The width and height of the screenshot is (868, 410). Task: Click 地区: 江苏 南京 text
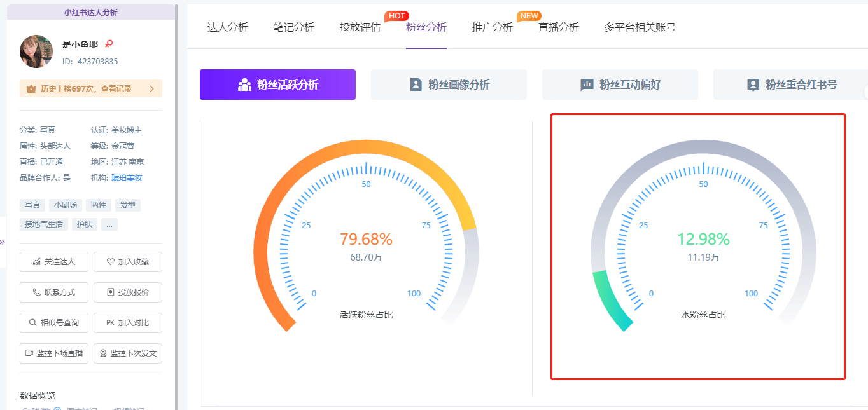click(x=117, y=162)
